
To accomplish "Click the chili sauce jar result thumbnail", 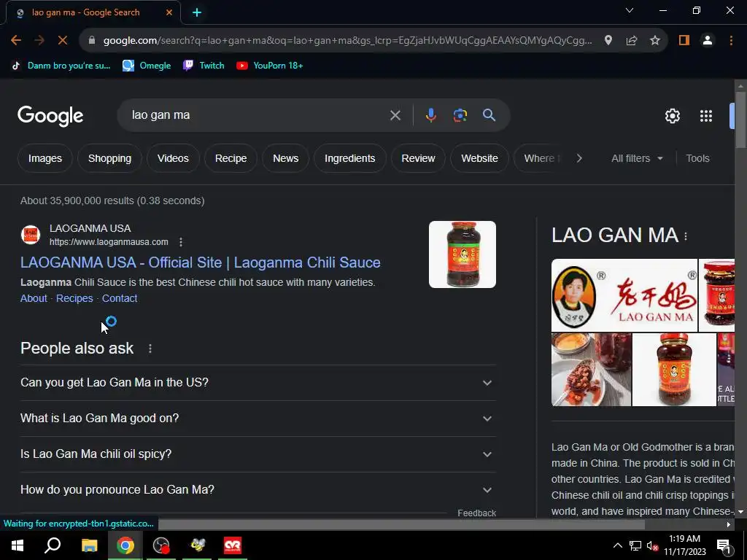I will tap(462, 254).
